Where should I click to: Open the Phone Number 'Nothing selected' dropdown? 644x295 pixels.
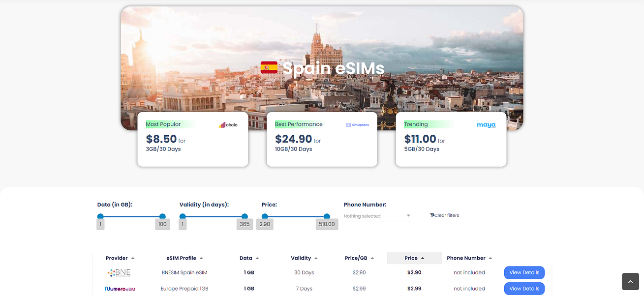377,216
